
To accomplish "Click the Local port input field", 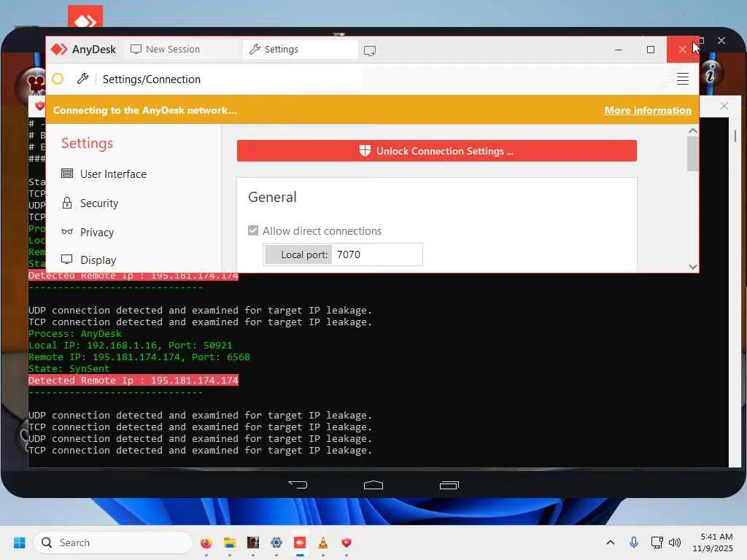I will tap(376, 254).
